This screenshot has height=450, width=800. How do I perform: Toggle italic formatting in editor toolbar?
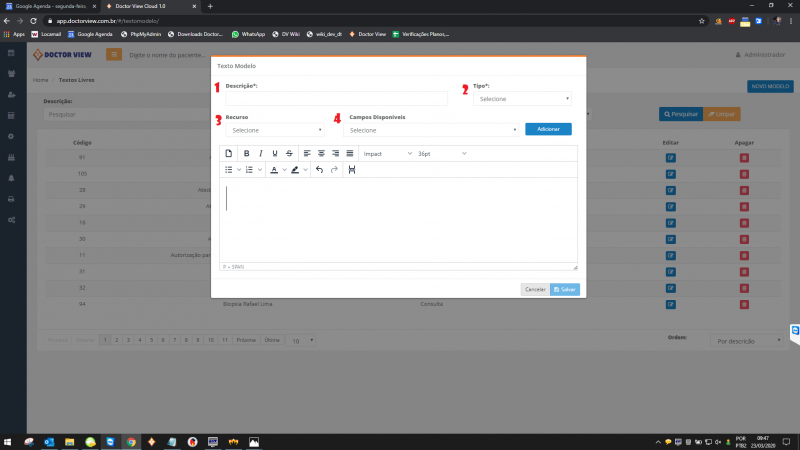click(261, 154)
